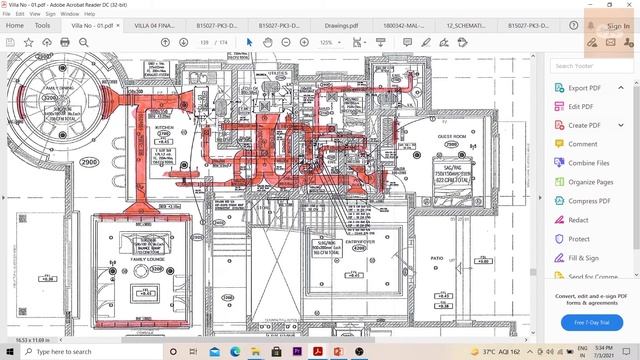
Task: Open the Help menu
Action: click(x=89, y=14)
